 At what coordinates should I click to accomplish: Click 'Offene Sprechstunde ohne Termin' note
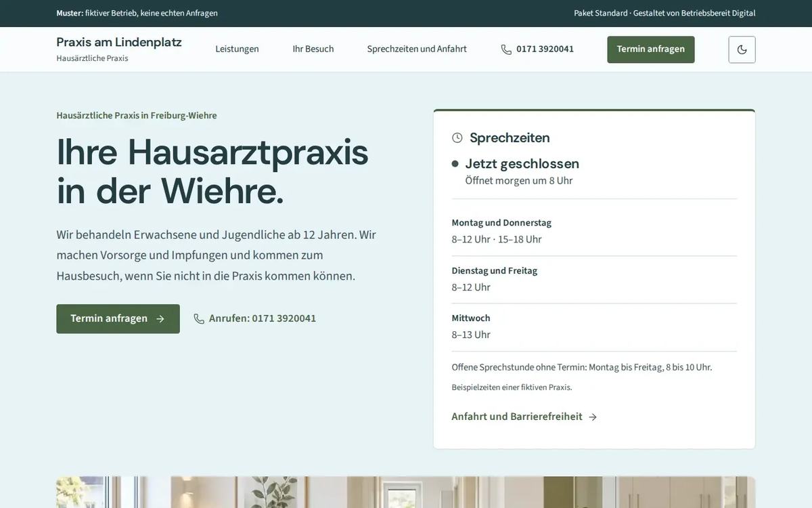point(582,367)
